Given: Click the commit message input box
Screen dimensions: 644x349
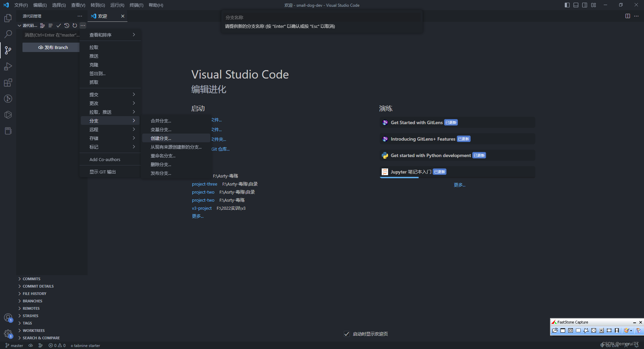Looking at the screenshot, I should coord(51,35).
